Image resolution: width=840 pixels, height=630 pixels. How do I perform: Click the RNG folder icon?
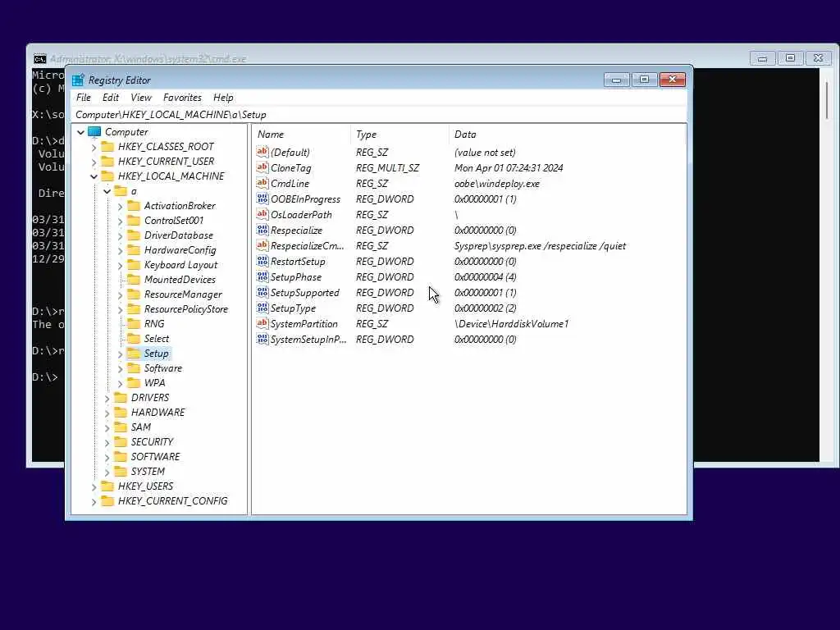[134, 323]
